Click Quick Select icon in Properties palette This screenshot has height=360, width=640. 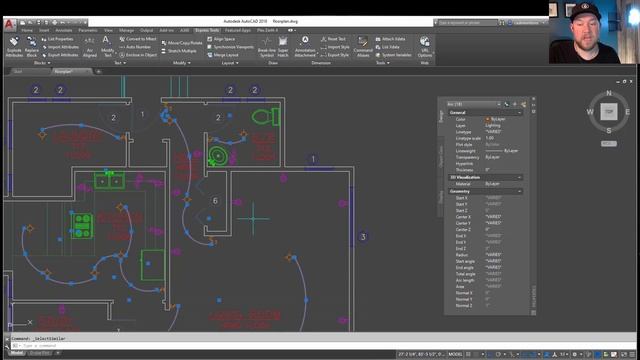[524, 104]
